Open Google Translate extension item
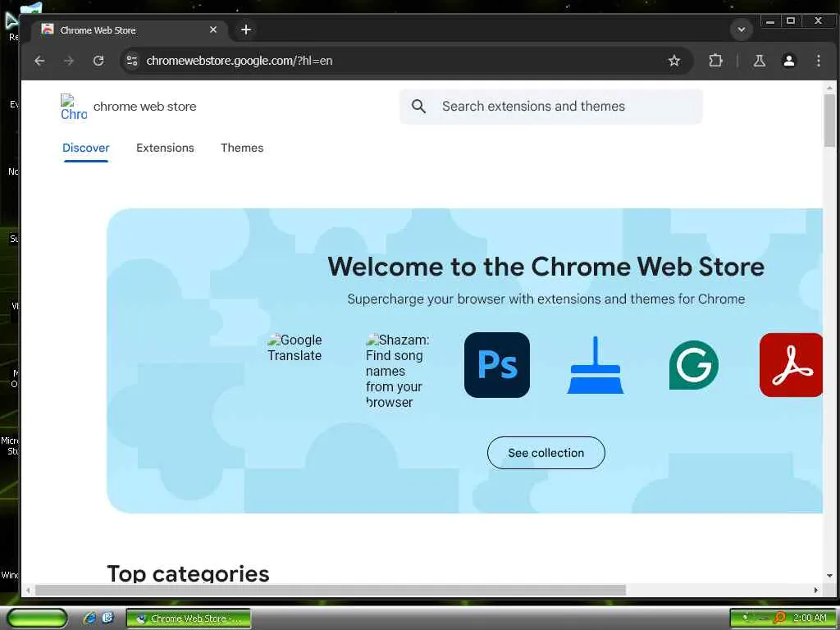Image resolution: width=840 pixels, height=630 pixels. pyautogui.click(x=294, y=348)
